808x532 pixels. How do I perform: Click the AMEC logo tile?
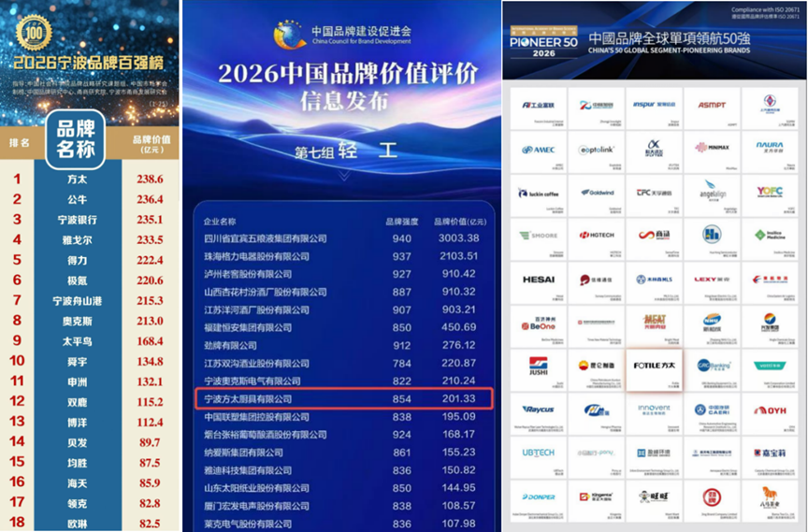point(539,151)
